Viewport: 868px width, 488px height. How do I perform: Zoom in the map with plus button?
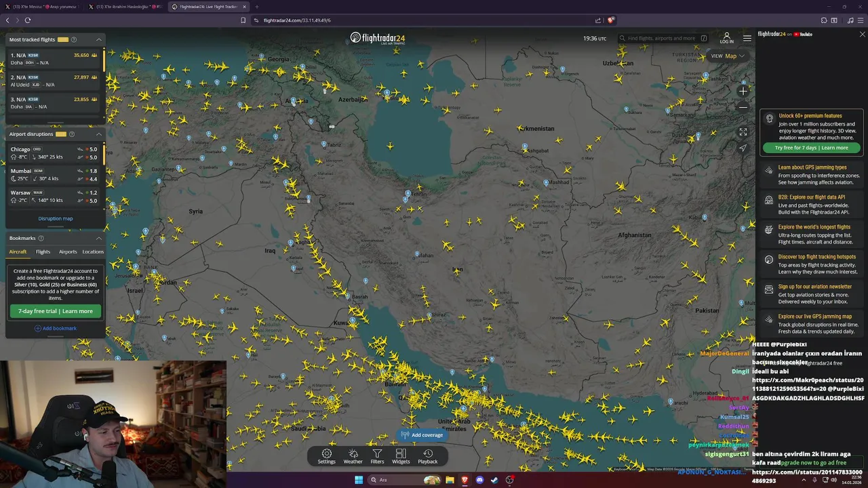tap(743, 91)
